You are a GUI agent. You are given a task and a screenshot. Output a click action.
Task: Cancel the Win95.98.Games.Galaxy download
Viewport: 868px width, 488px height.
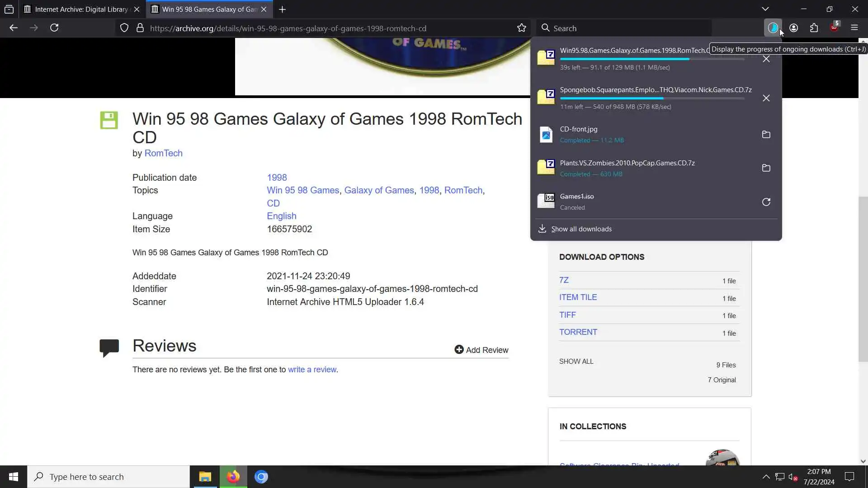[766, 59]
